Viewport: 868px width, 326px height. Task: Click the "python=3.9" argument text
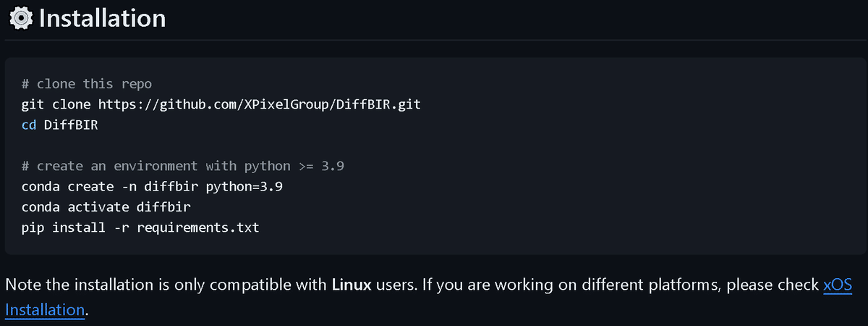244,187
